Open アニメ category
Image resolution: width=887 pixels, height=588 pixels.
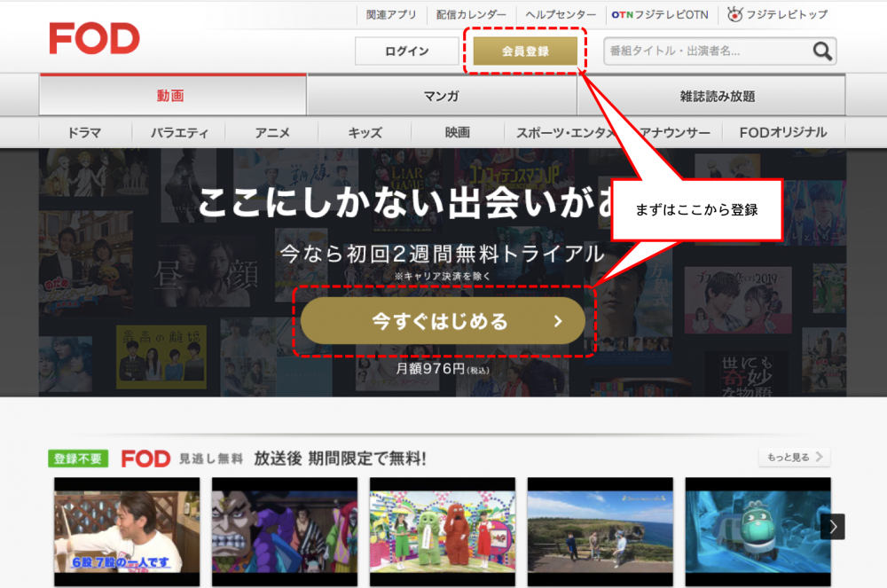[x=272, y=132]
